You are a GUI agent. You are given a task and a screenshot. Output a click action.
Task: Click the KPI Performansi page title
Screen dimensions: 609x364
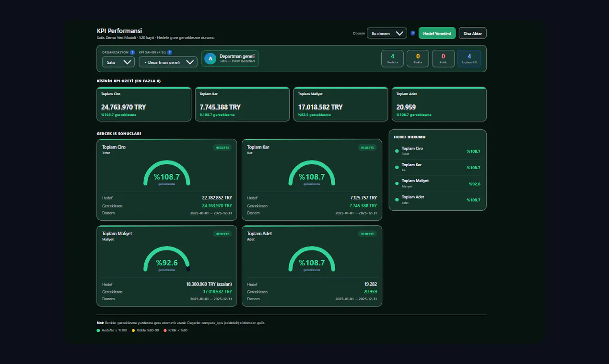pyautogui.click(x=119, y=31)
